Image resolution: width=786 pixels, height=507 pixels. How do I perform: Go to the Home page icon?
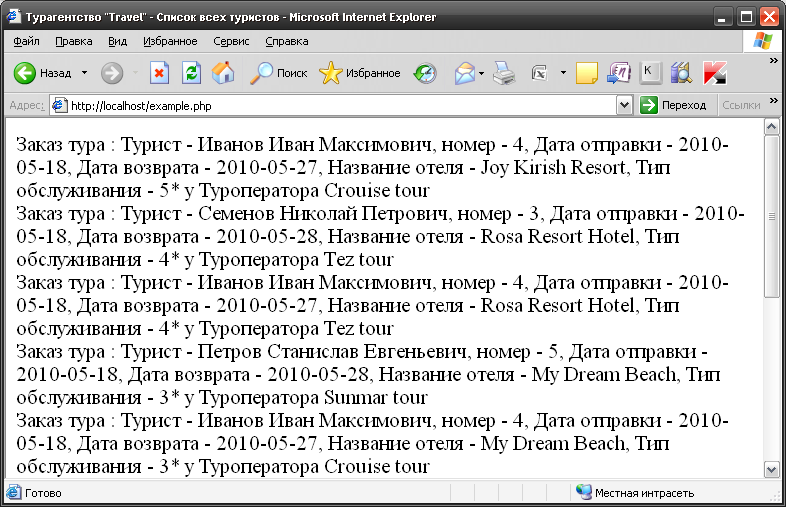(223, 73)
